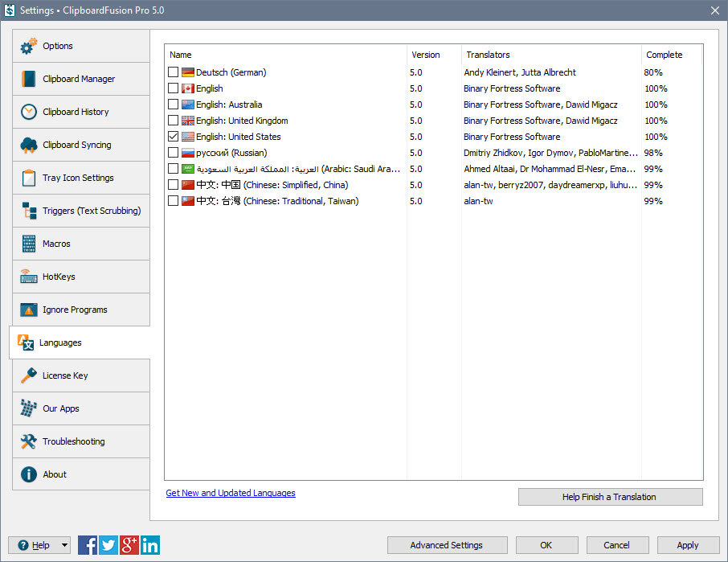Open the Google Plus social link icon
Screen dimensions: 728x562
pos(129,545)
